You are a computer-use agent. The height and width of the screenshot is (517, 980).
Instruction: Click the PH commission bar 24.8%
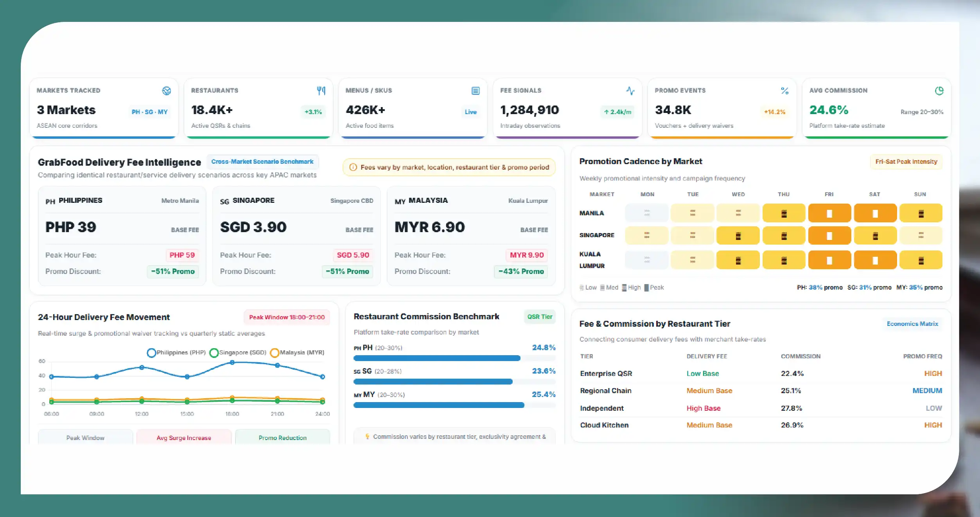tap(454, 358)
